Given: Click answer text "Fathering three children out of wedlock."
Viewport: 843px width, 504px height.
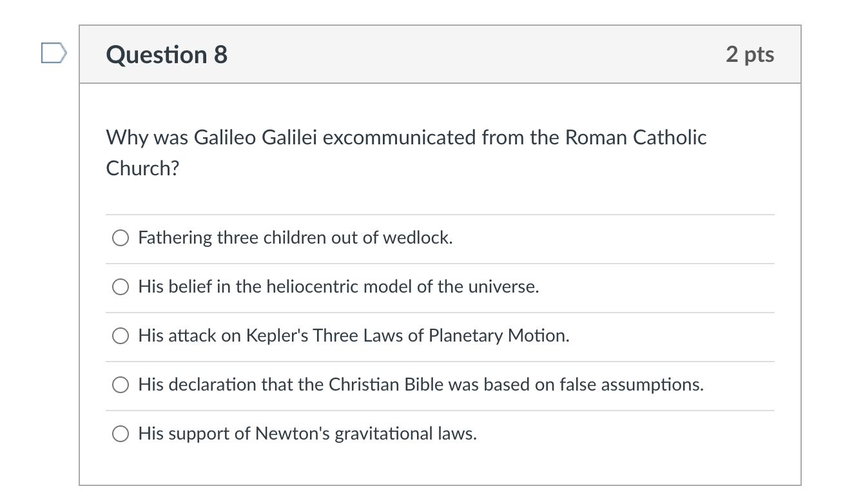Looking at the screenshot, I should [x=295, y=238].
